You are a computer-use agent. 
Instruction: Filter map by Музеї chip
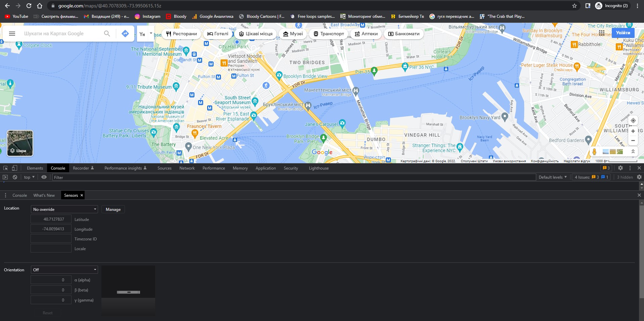coord(293,34)
